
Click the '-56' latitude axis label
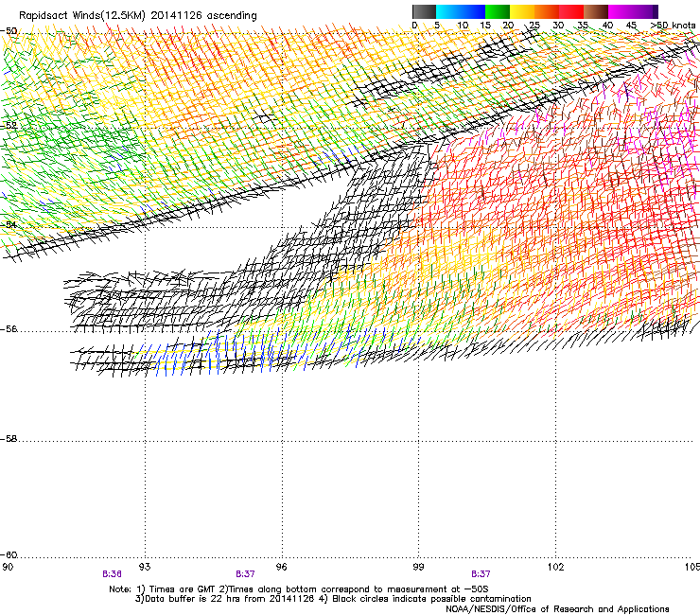9,329
